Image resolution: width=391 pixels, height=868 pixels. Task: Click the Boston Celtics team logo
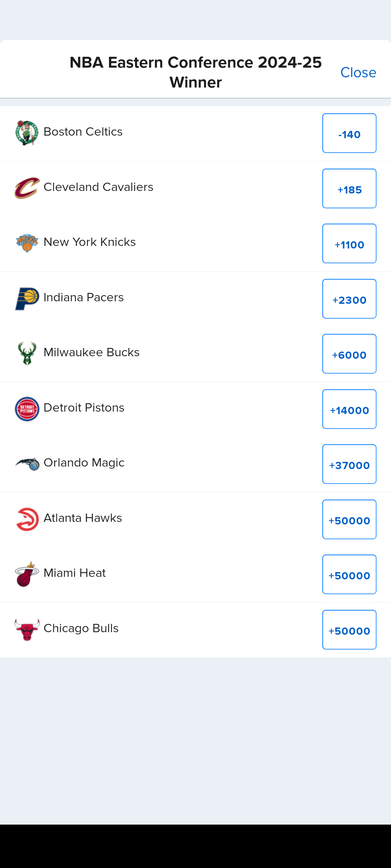[27, 133]
